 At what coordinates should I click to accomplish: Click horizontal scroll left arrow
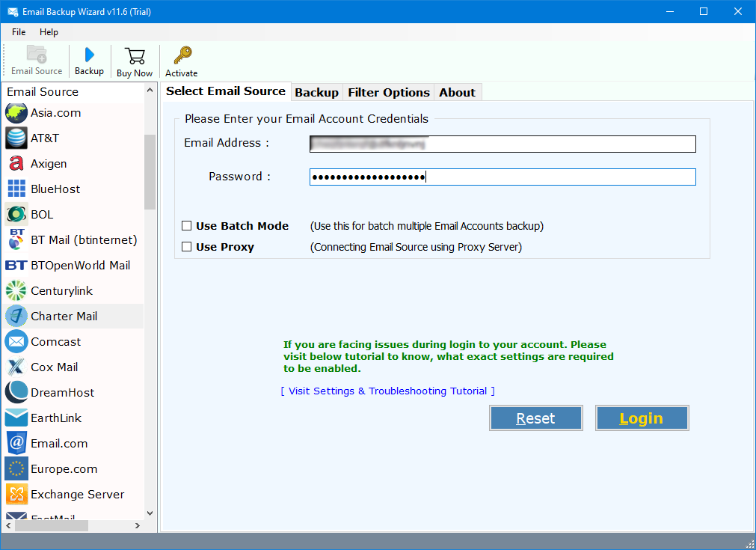click(8, 526)
